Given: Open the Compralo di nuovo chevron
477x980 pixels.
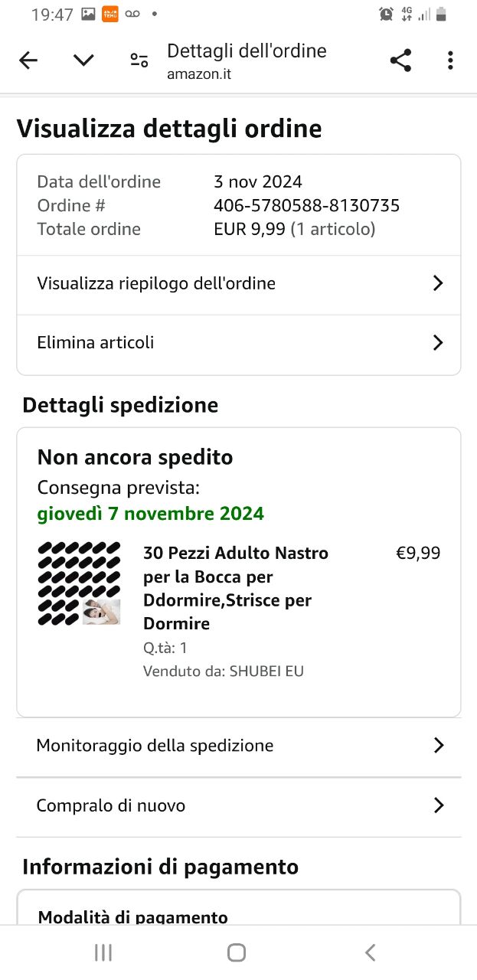Looking at the screenshot, I should point(439,805).
